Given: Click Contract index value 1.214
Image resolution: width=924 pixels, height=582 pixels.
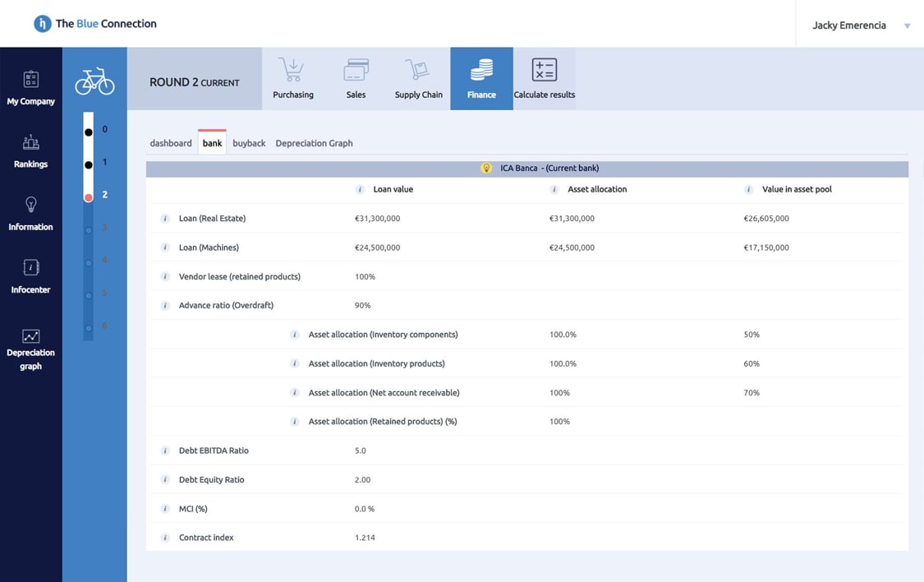Looking at the screenshot, I should 365,538.
